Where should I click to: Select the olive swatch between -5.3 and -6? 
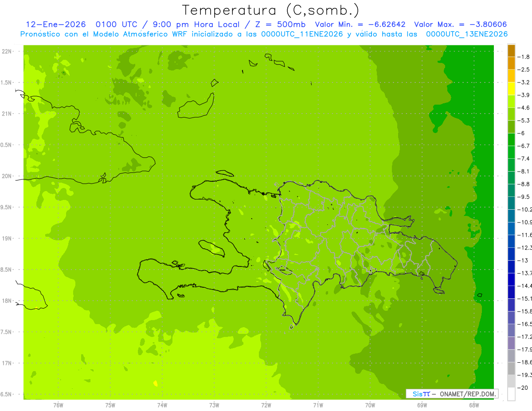click(511, 127)
